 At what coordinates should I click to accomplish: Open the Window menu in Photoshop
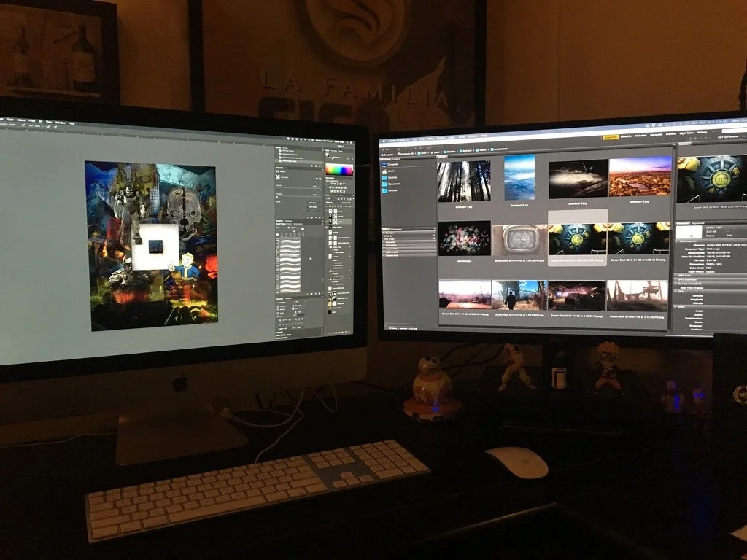[x=61, y=122]
